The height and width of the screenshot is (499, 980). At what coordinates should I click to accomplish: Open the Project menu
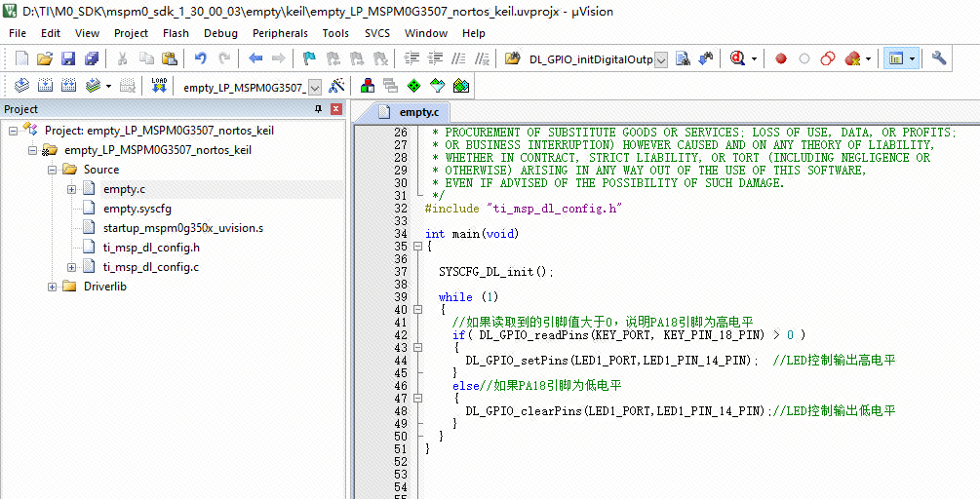tap(132, 33)
